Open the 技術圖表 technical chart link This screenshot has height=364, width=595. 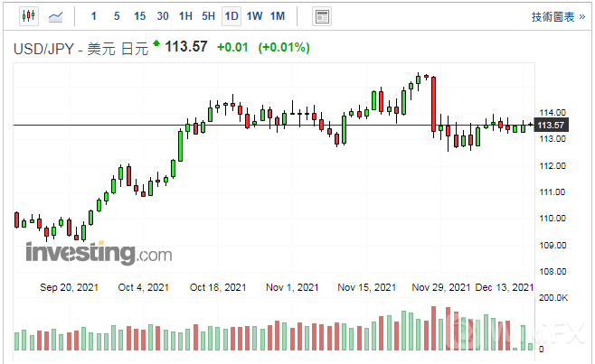click(558, 16)
